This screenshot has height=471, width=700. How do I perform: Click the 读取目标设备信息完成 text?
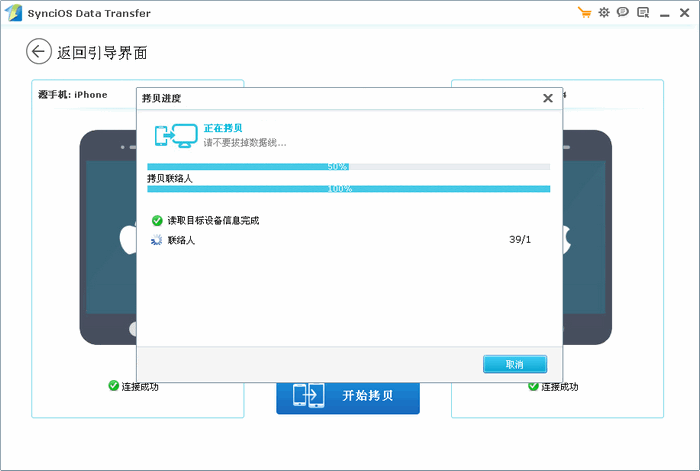point(213,221)
